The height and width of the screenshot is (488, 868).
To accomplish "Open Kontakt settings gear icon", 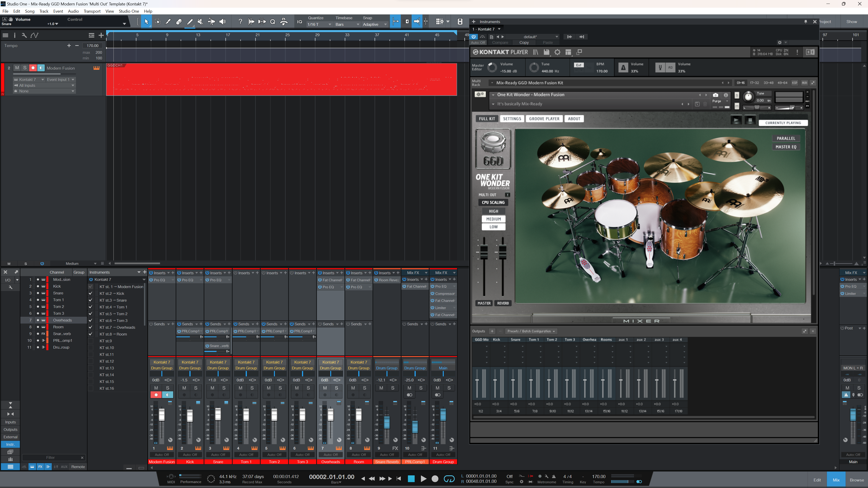I will [557, 52].
